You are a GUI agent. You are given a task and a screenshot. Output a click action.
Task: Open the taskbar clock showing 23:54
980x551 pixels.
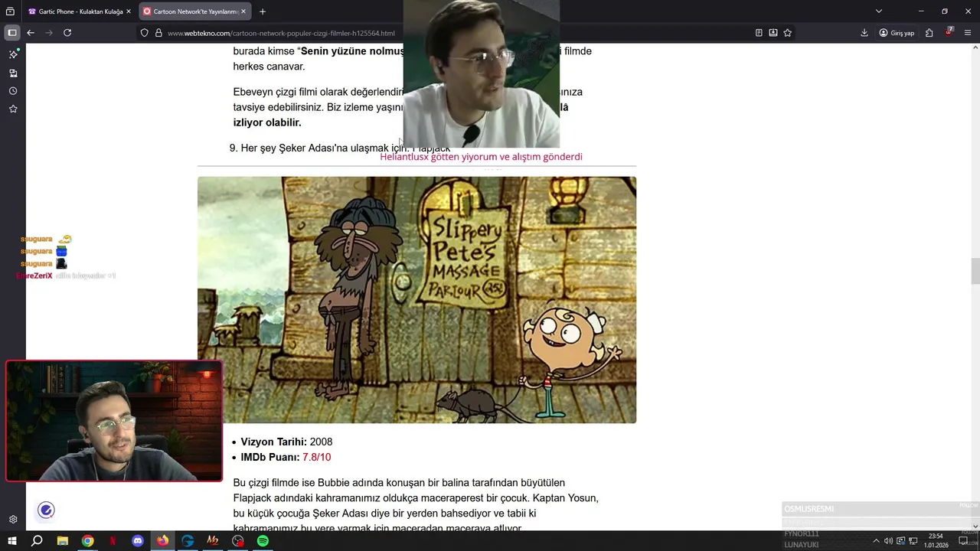pyautogui.click(x=936, y=541)
